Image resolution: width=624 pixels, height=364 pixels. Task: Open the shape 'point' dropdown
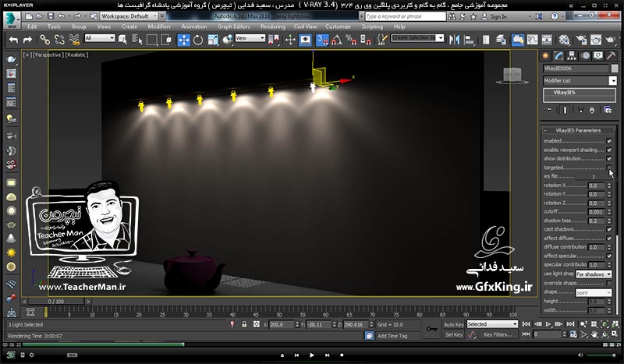point(594,293)
